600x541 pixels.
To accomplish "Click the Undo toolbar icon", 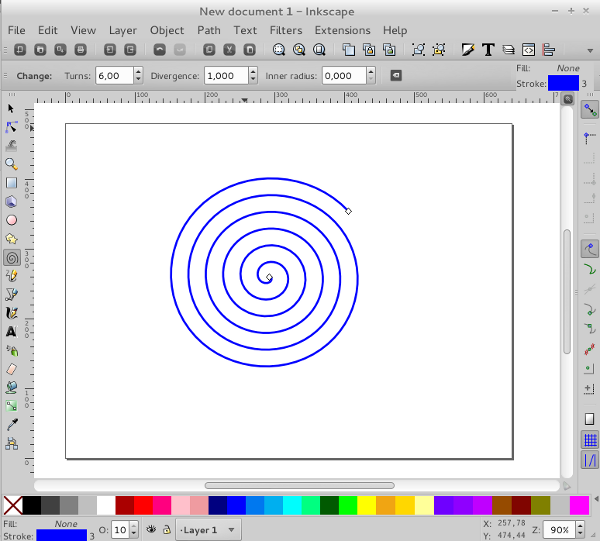I will (160, 50).
